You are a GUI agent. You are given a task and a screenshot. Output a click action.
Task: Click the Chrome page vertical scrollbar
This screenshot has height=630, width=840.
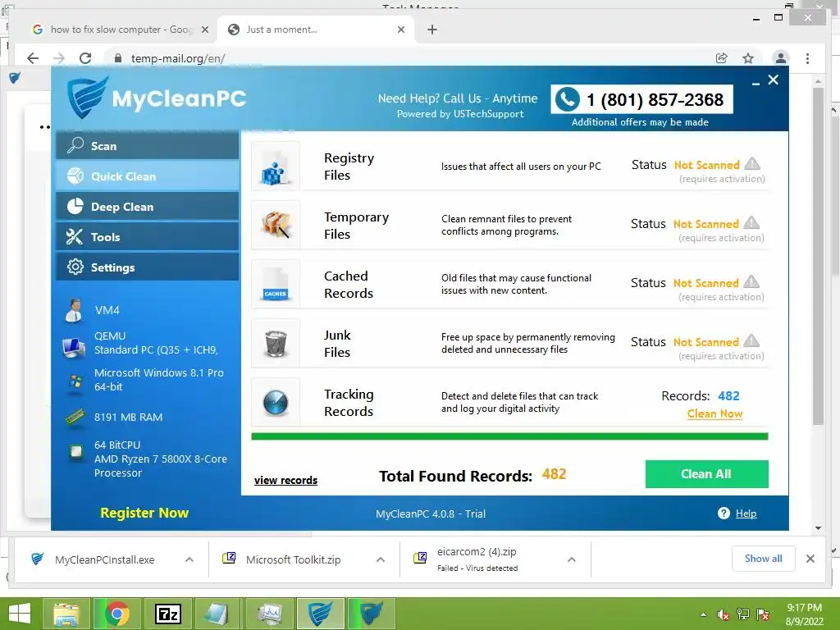point(818,256)
